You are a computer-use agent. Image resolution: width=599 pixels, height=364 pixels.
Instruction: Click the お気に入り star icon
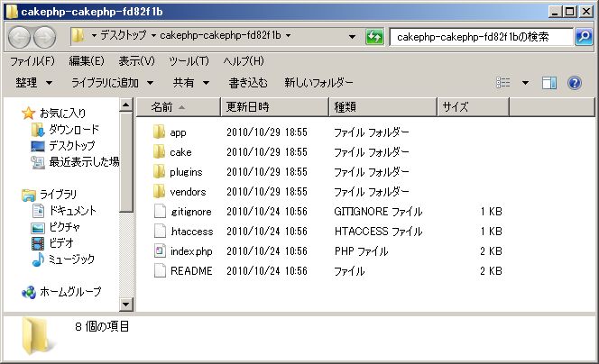click(28, 113)
